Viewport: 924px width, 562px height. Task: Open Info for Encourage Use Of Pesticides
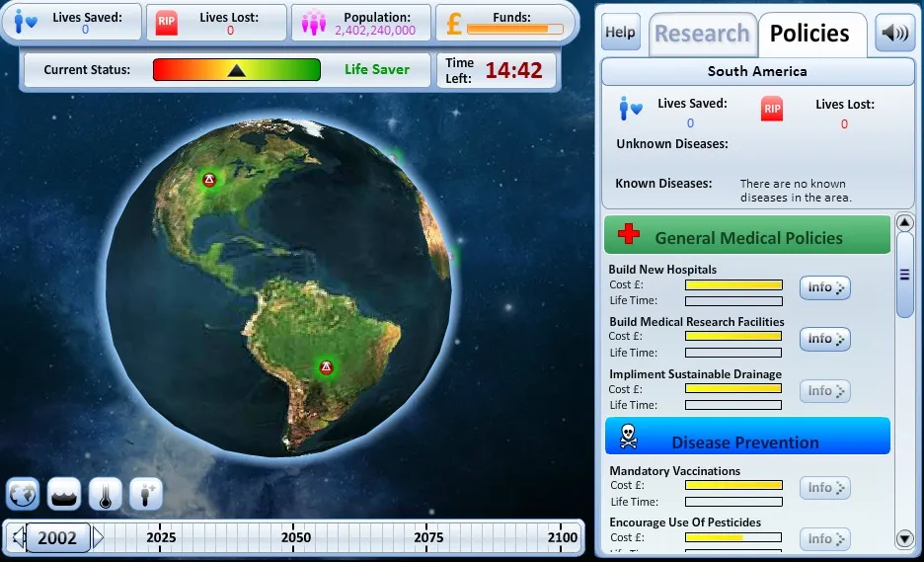click(825, 539)
